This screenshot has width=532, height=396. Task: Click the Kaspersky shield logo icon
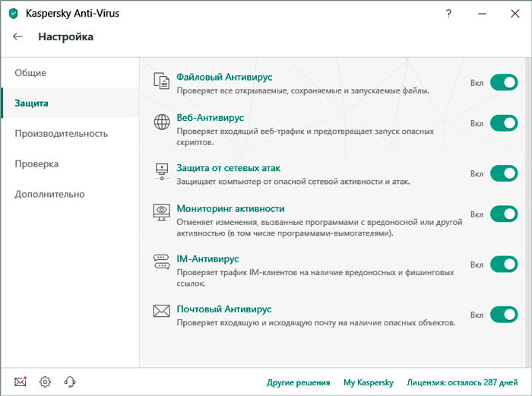pyautogui.click(x=13, y=14)
